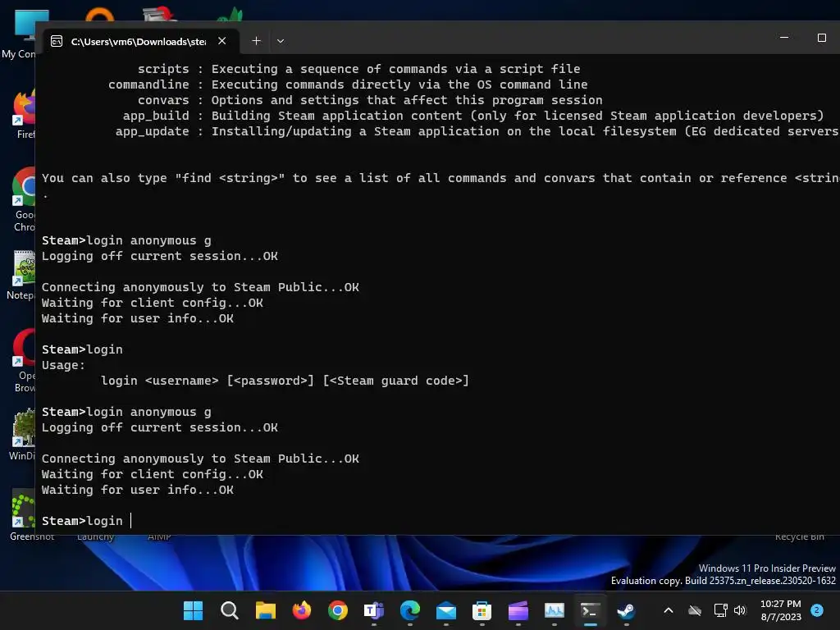Open the volume speaker tray icon
840x630 pixels.
(740, 610)
